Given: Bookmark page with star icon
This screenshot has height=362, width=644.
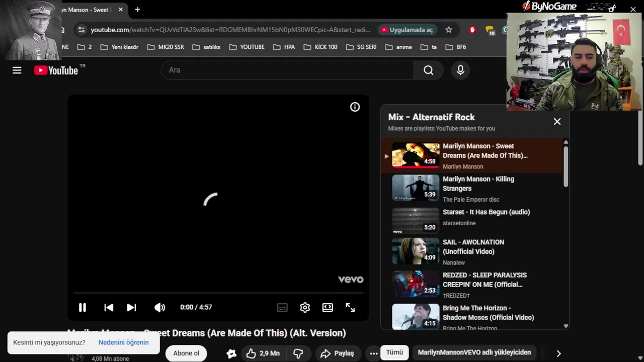Looking at the screenshot, I should click(x=449, y=30).
